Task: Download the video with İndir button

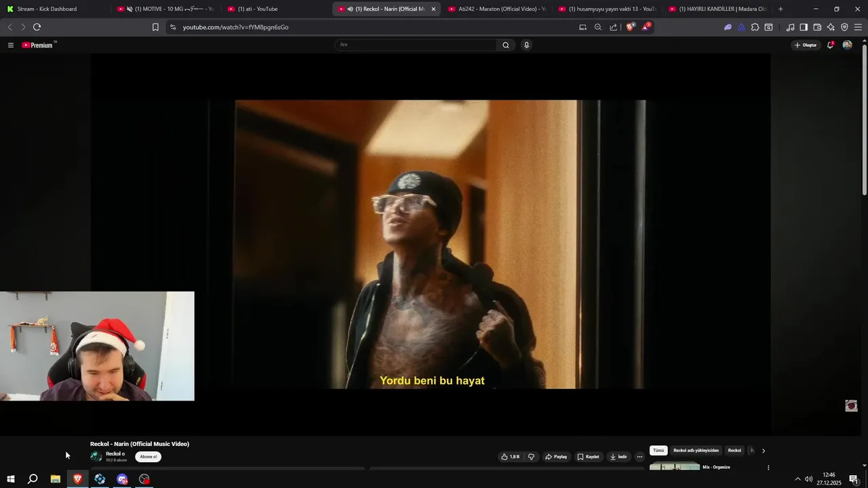Action: coord(618,457)
